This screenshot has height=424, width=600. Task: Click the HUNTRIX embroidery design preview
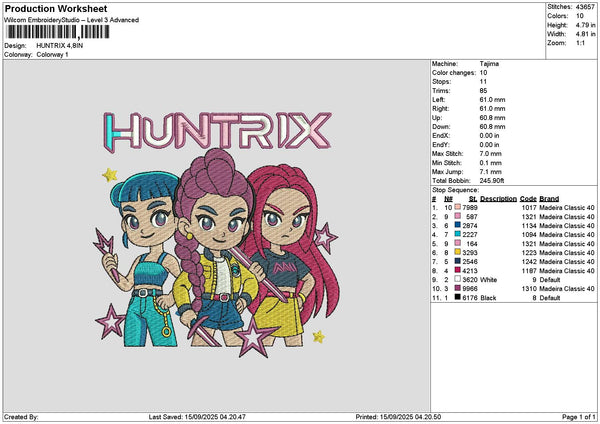(216, 234)
